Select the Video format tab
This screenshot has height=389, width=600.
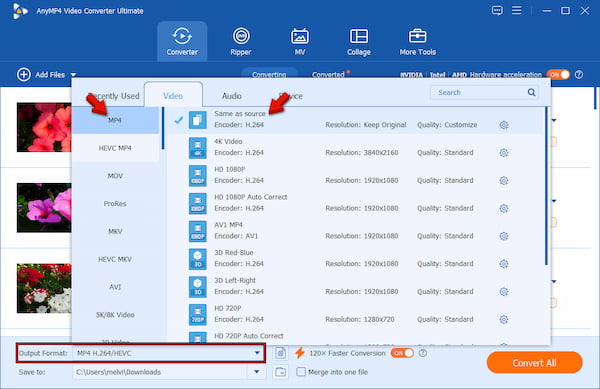[173, 96]
